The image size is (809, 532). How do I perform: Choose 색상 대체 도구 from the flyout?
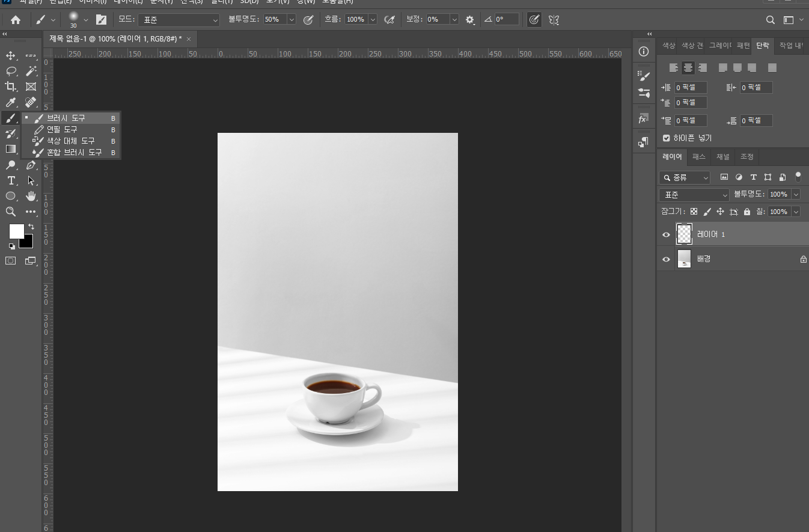tap(71, 141)
